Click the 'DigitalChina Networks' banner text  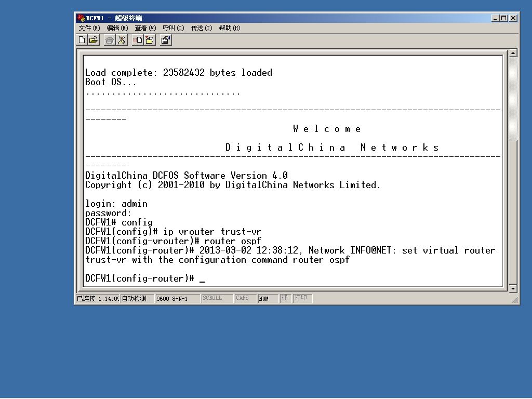[x=332, y=148]
